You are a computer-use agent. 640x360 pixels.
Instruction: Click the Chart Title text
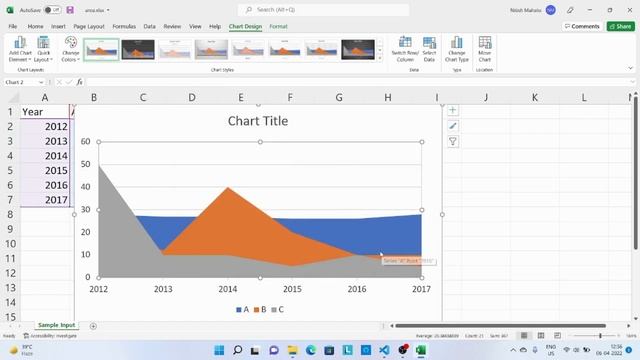[x=258, y=121]
